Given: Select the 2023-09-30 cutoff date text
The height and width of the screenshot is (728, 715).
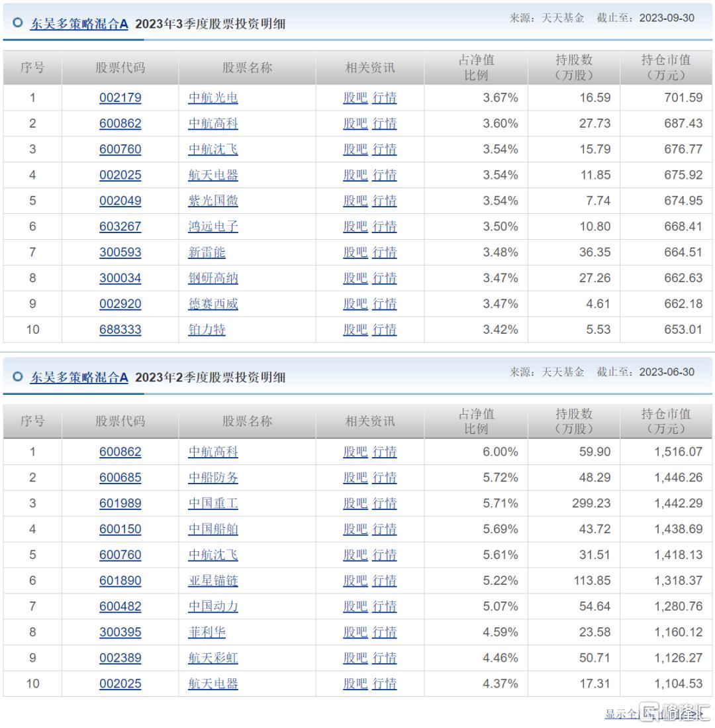Looking at the screenshot, I should pyautogui.click(x=667, y=18).
